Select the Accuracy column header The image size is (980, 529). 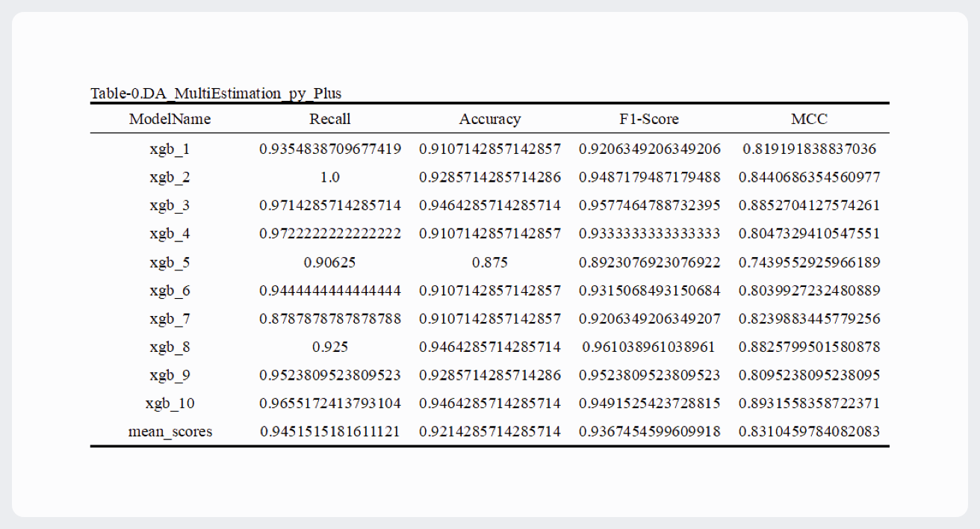(x=490, y=119)
